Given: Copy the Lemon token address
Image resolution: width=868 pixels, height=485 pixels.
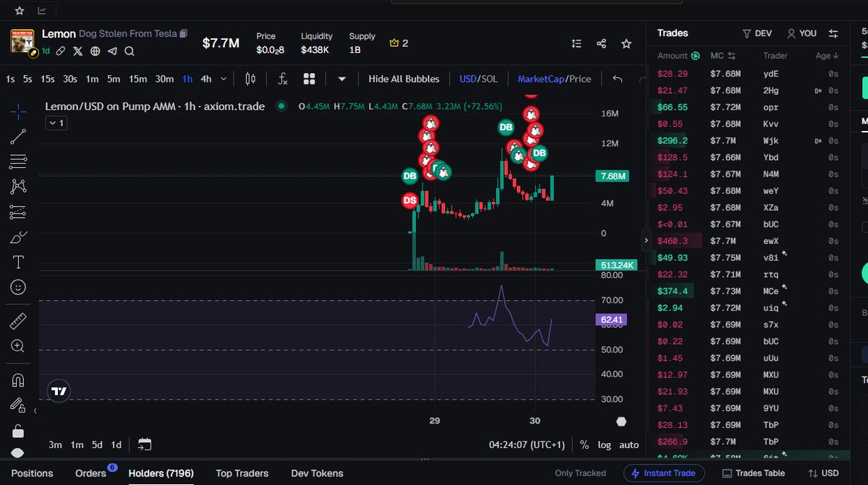Looking at the screenshot, I should click(x=184, y=33).
